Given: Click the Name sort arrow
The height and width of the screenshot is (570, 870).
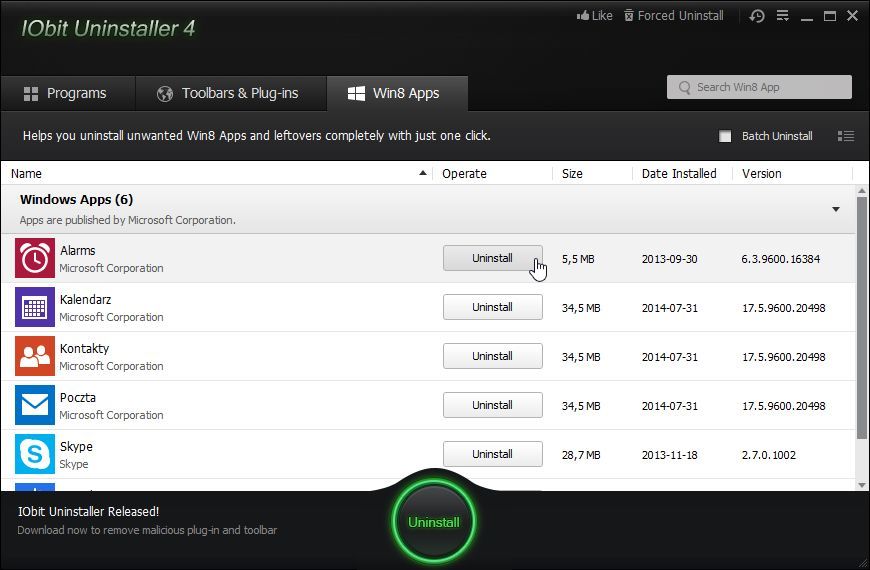Looking at the screenshot, I should (423, 173).
